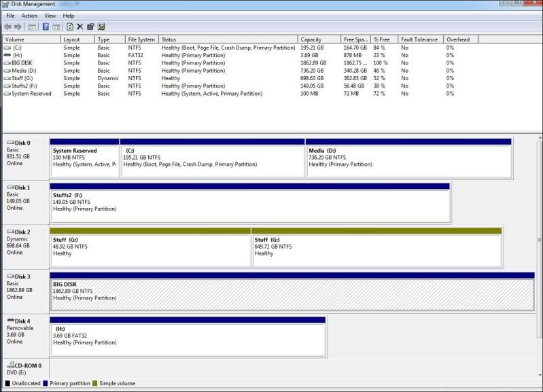The width and height of the screenshot is (543, 392).
Task: Open the blue Help toolbar icon
Action: tap(46, 26)
